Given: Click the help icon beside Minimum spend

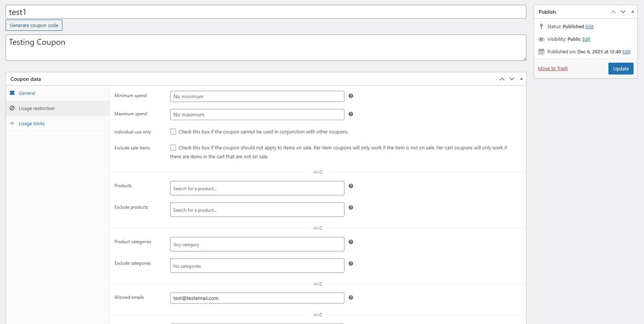Looking at the screenshot, I should 351,96.
